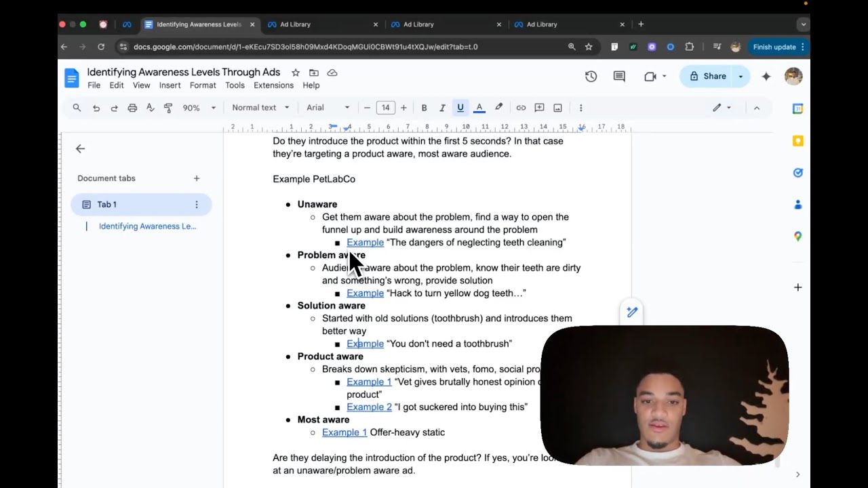Screen dimensions: 868x488
Task: Open the Example 2 link
Action: coord(369,407)
